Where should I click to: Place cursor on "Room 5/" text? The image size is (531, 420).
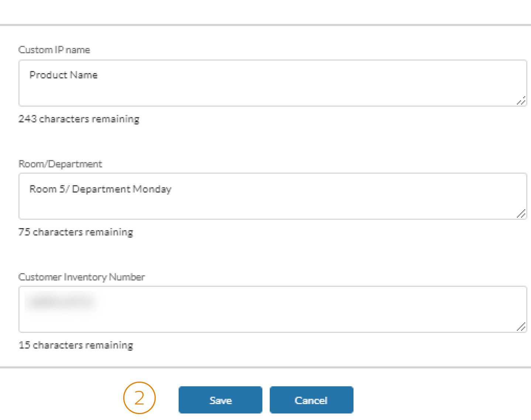pyautogui.click(x=49, y=189)
